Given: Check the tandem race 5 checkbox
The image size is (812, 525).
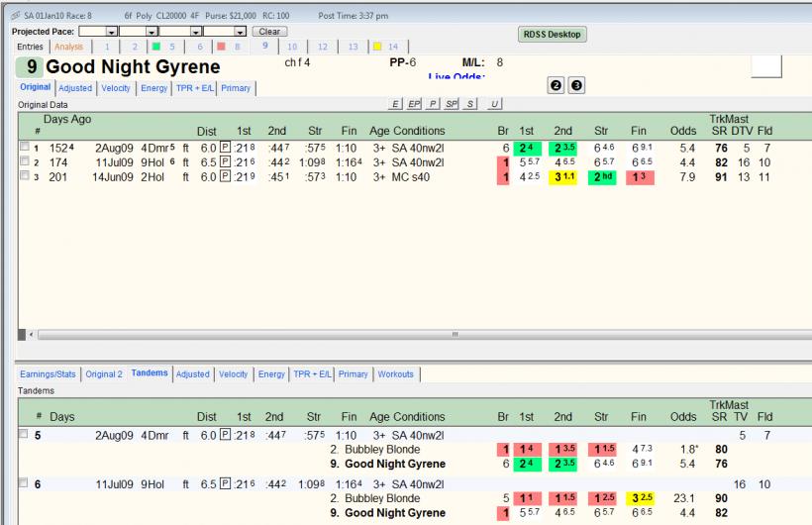Looking at the screenshot, I should (24, 433).
